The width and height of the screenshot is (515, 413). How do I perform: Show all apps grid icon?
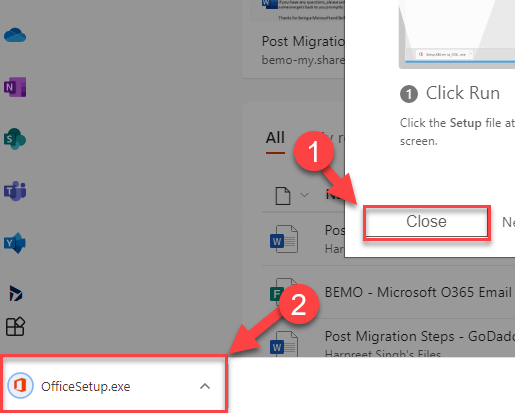[15, 326]
